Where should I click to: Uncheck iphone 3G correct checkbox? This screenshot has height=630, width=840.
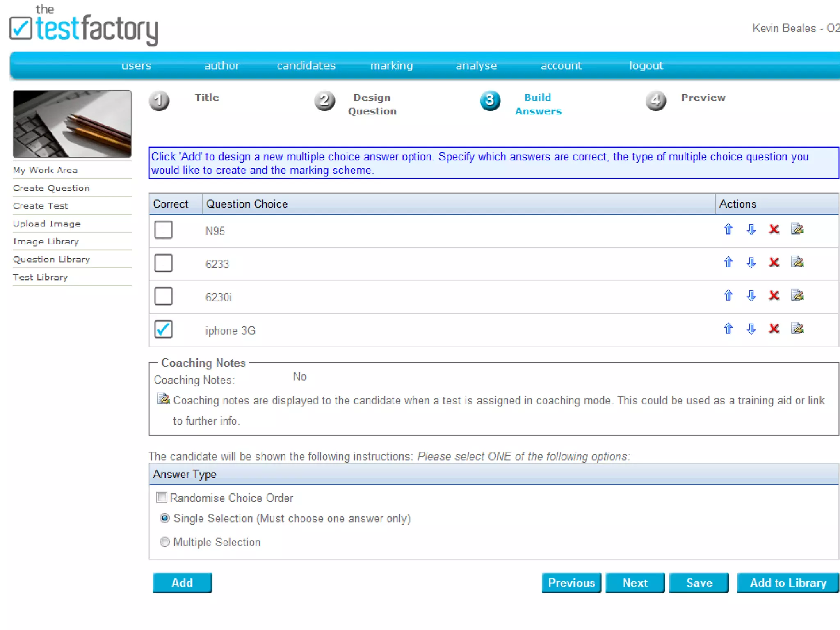pos(163,329)
